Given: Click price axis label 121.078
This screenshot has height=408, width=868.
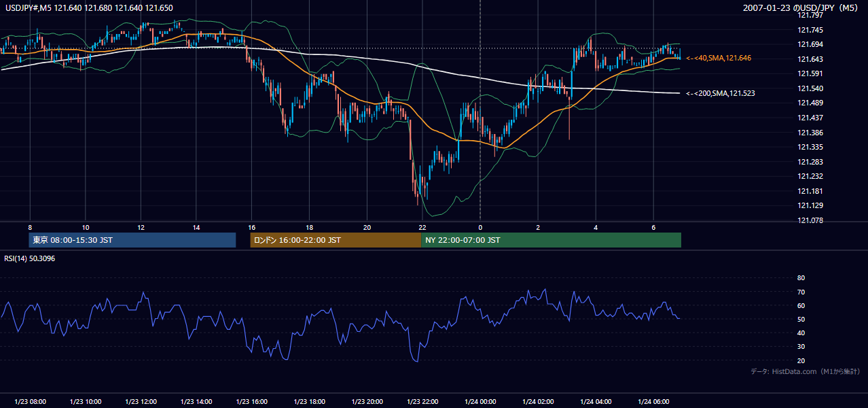Looking at the screenshot, I should tap(810, 220).
